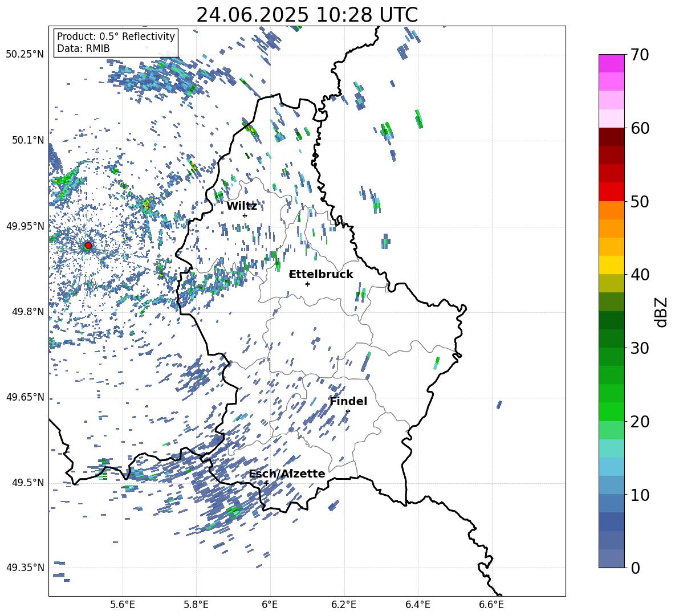Click the colorbar 0 tick value
675x616 pixels.
635,568
